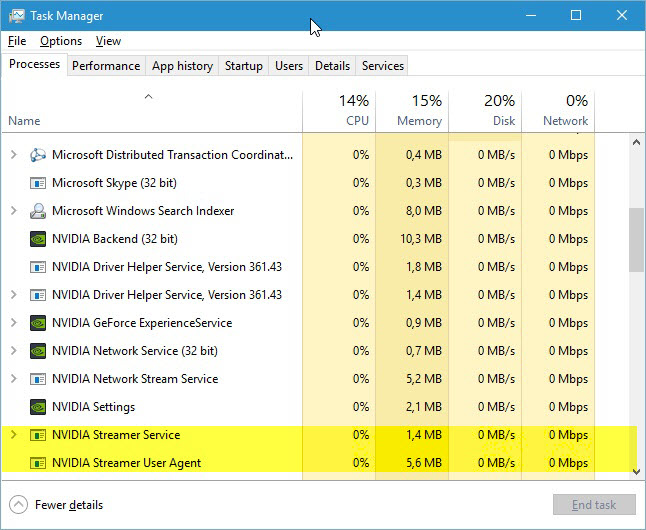This screenshot has width=646, height=530.
Task: Click the NVIDIA GeForce ExperienceService icon
Action: 38,323
